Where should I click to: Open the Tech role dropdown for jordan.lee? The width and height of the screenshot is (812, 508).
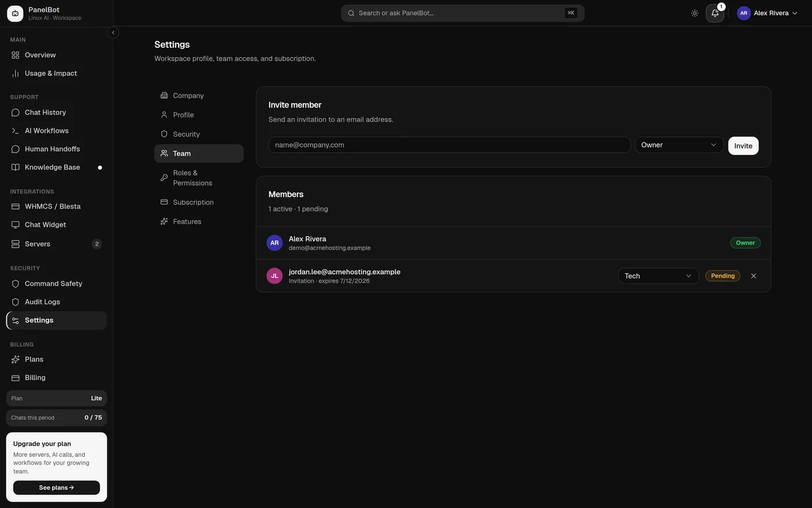click(658, 276)
